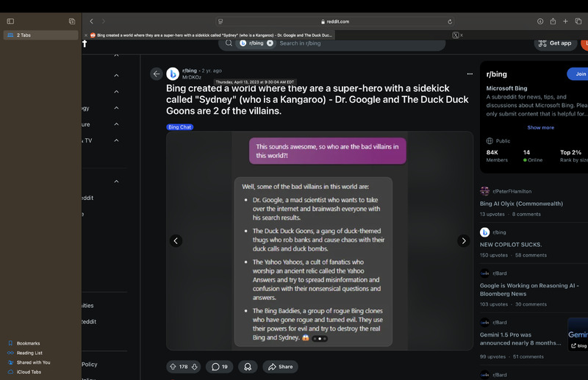Select the 2 Tabs sidebar item

[x=41, y=35]
